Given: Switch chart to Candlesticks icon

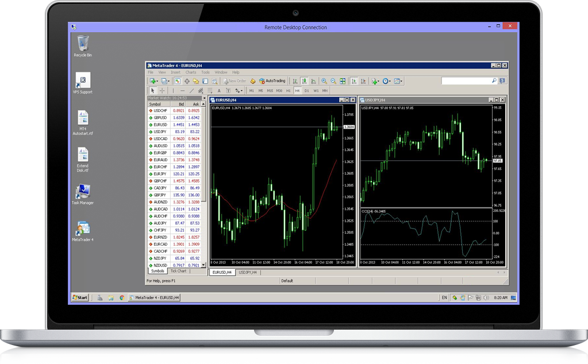Looking at the screenshot, I should 305,81.
